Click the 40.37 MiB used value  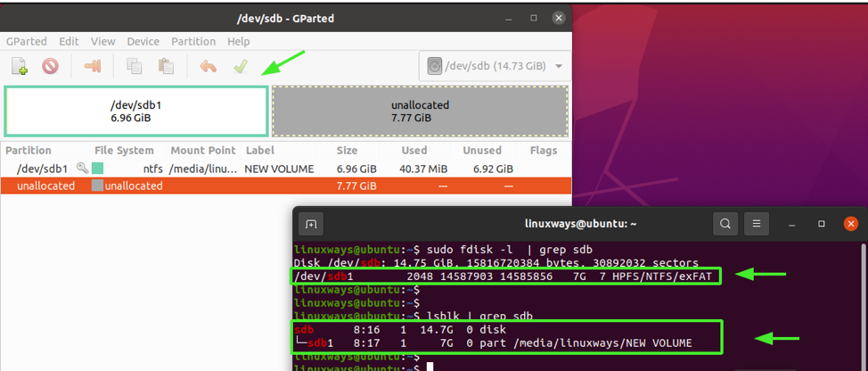[423, 169]
